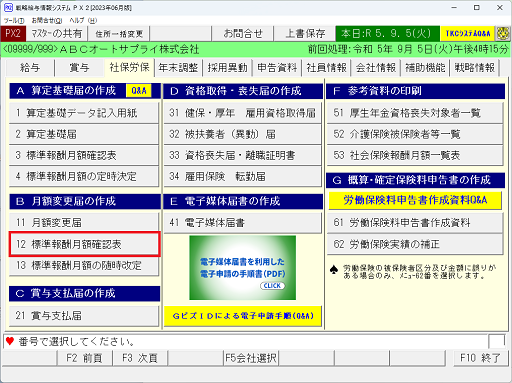Image resolution: width=512 pixels, height=383 pixels.
Task: Click the マスターの共有 toolbar button
Action: 57,33
